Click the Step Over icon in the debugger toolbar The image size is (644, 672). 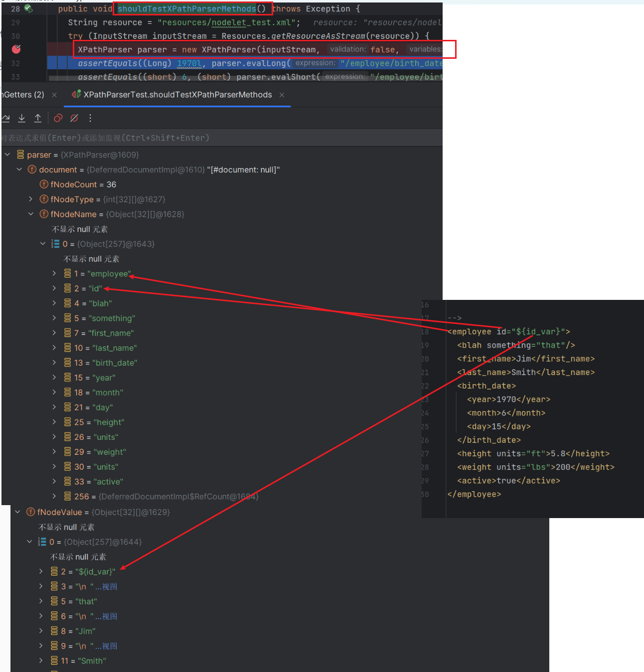tap(6, 118)
